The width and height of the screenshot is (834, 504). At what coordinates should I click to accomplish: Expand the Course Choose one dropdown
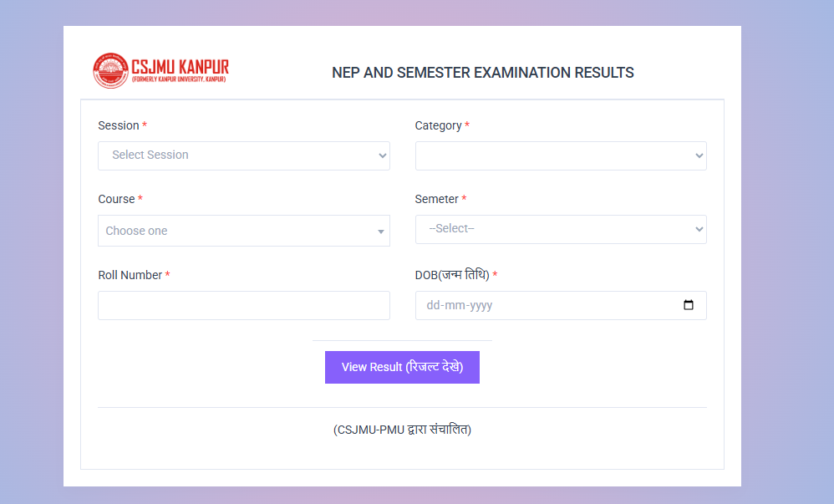(243, 230)
